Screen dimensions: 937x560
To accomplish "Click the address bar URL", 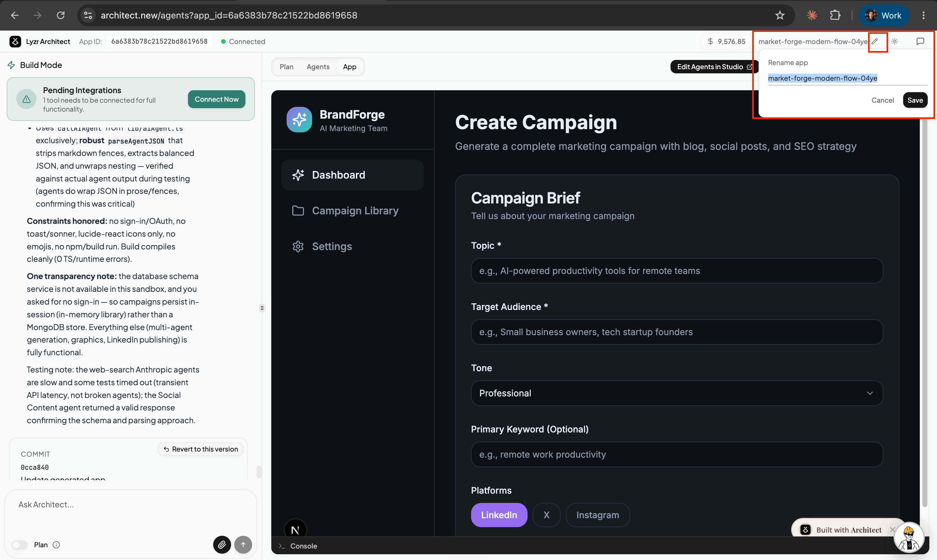I will [x=229, y=15].
